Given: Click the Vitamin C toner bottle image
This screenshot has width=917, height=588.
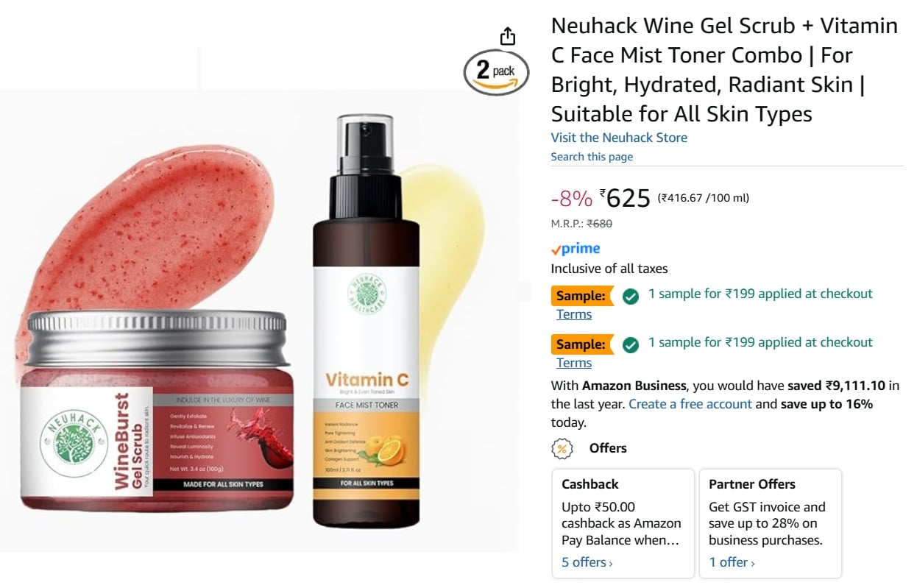Looking at the screenshot, I should (x=366, y=322).
